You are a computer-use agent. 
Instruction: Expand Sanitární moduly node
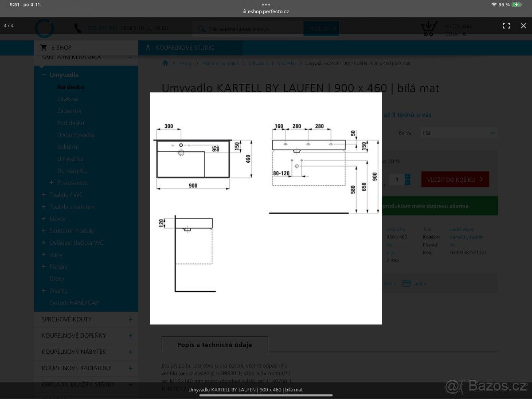pyautogui.click(x=43, y=231)
